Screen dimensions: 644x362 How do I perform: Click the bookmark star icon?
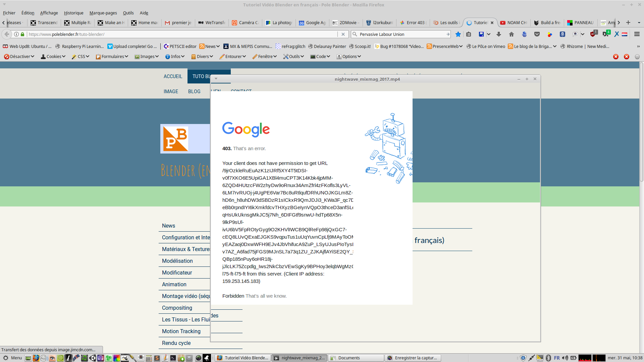pos(458,34)
